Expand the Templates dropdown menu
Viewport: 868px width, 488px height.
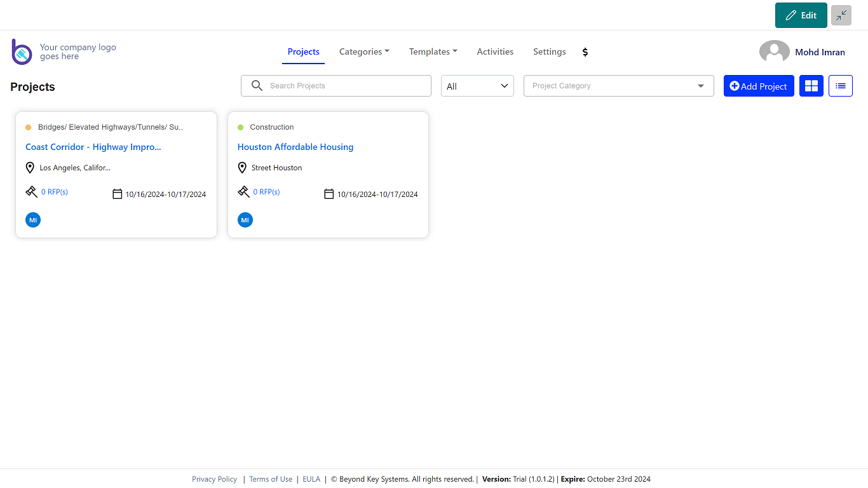[x=433, y=52]
